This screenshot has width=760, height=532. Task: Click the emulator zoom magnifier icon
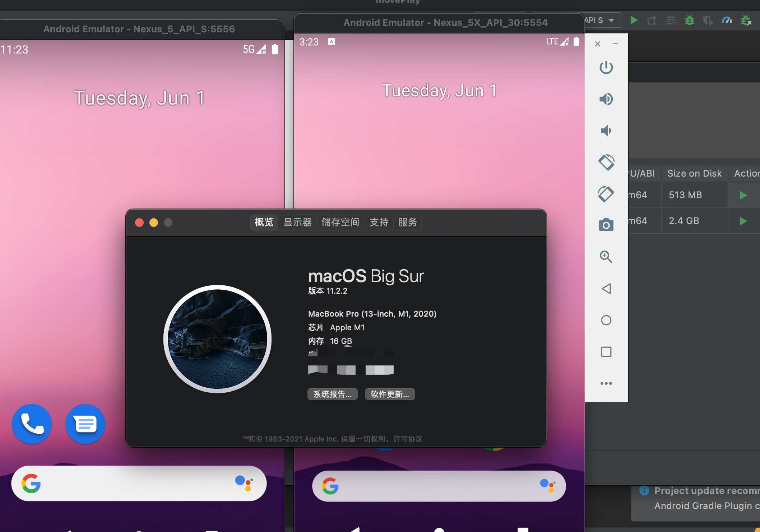[x=606, y=257]
